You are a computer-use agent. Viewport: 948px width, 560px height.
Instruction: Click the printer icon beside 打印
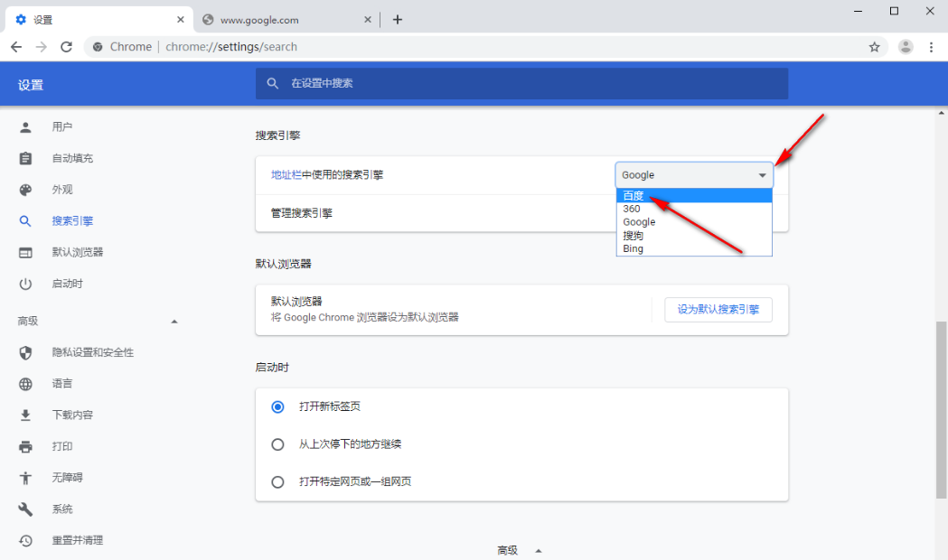point(25,446)
